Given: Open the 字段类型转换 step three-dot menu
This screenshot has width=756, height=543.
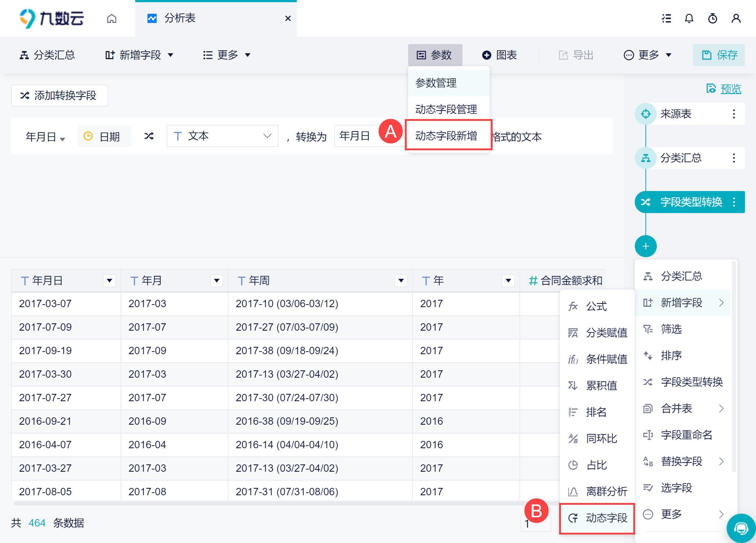Looking at the screenshot, I should click(x=734, y=202).
